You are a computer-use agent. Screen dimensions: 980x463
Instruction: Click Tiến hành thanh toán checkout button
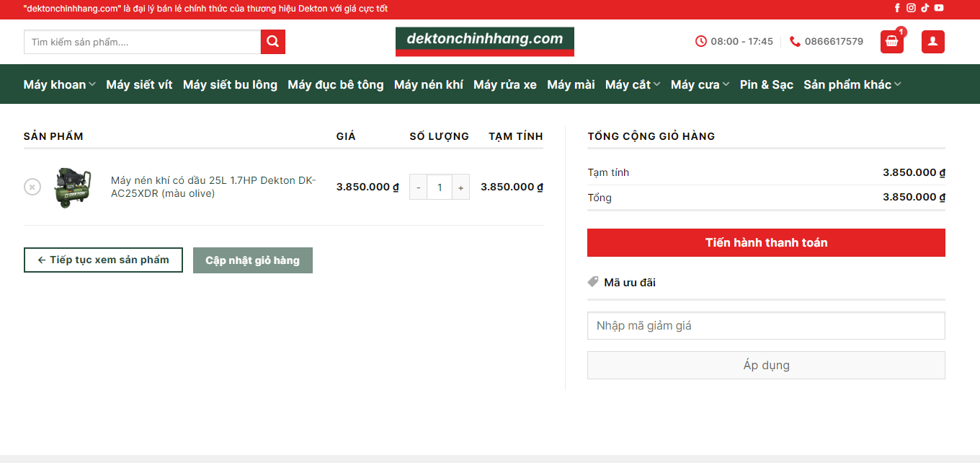[766, 242]
